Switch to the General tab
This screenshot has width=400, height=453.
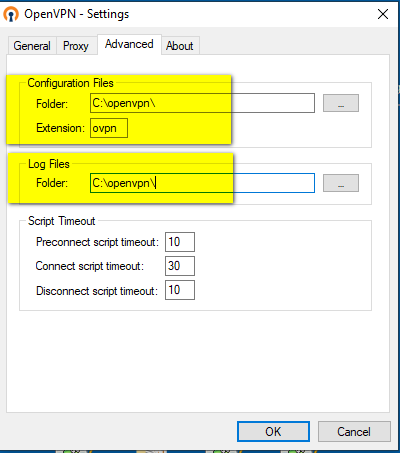(x=32, y=46)
